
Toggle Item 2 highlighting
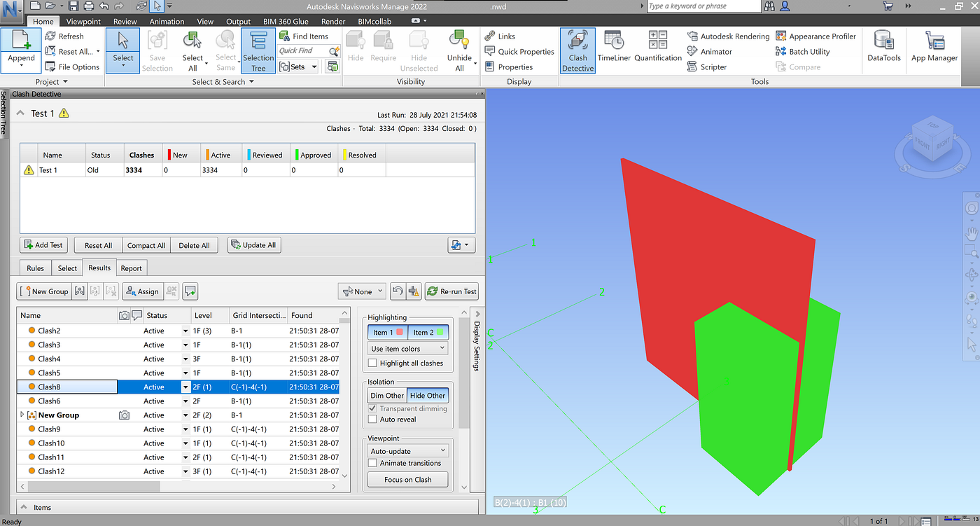coord(428,333)
